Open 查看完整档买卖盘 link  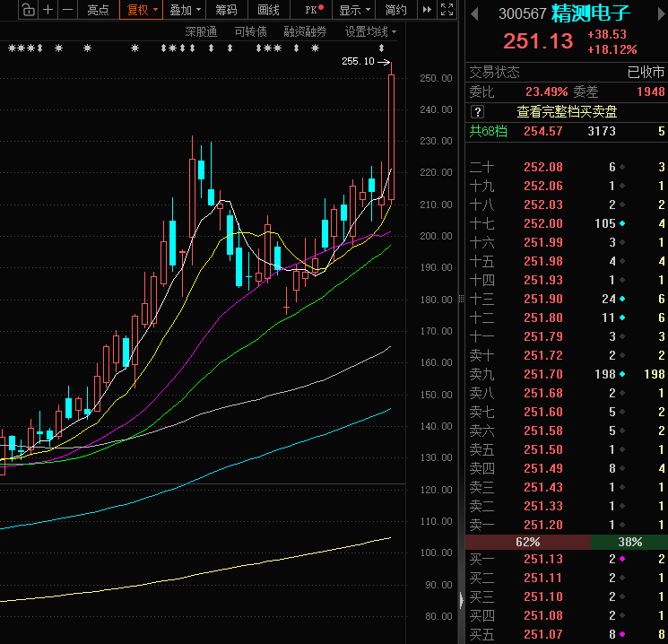(567, 112)
